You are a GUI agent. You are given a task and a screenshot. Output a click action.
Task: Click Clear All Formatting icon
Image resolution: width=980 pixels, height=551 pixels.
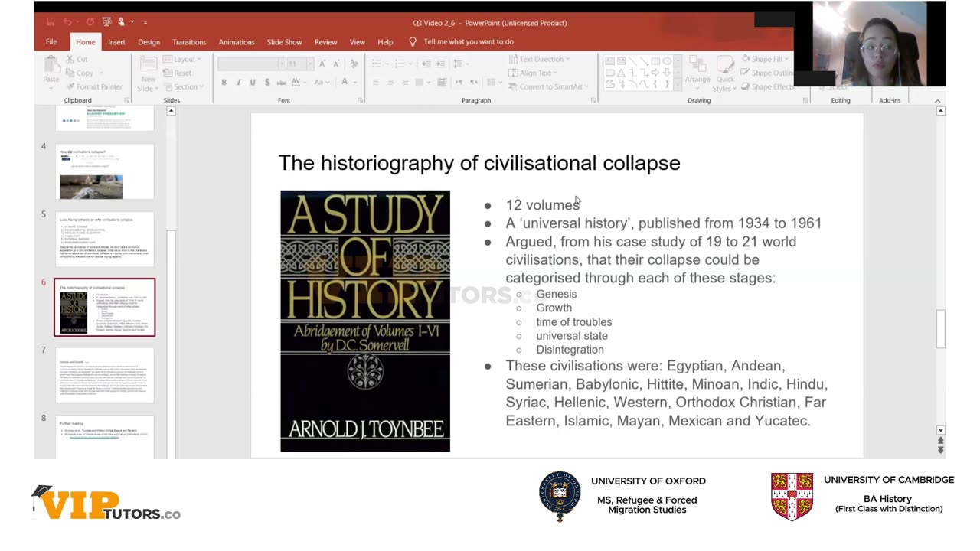354,64
